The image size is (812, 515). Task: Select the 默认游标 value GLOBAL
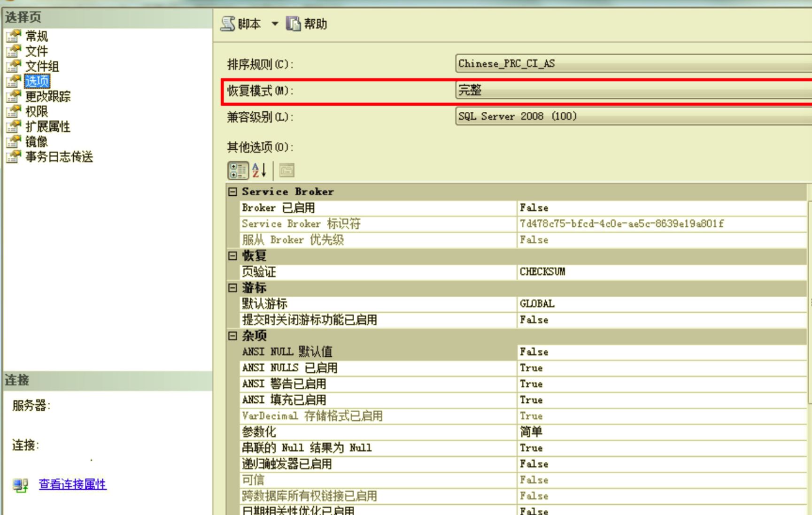(x=537, y=303)
